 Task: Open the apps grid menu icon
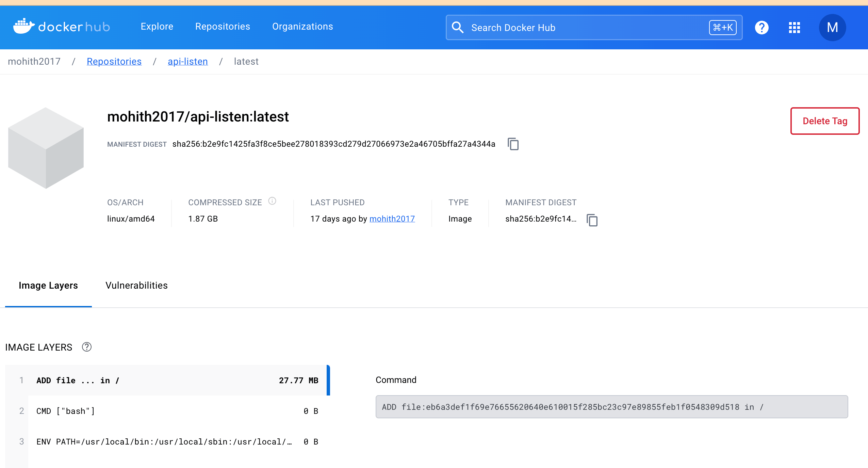[794, 27]
